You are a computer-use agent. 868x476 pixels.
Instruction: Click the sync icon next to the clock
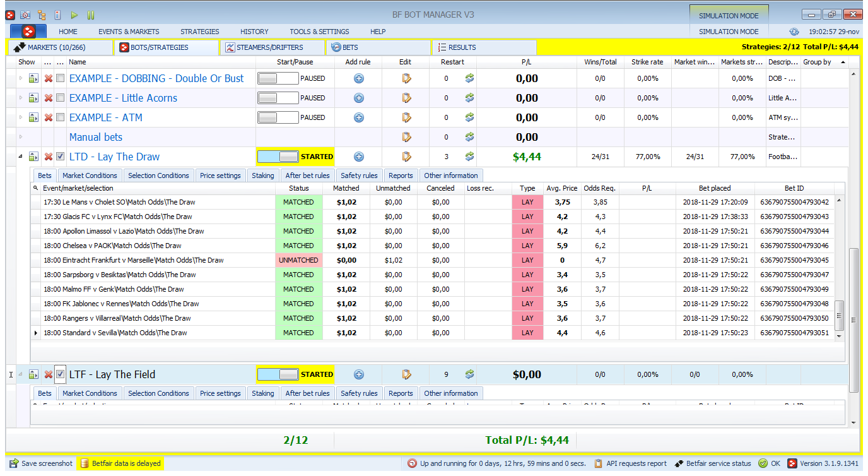coord(794,32)
